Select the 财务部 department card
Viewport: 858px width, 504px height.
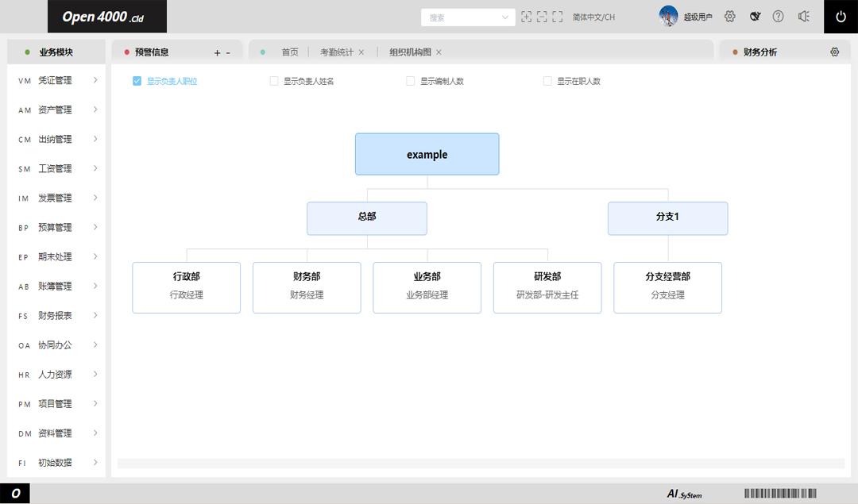click(x=307, y=287)
